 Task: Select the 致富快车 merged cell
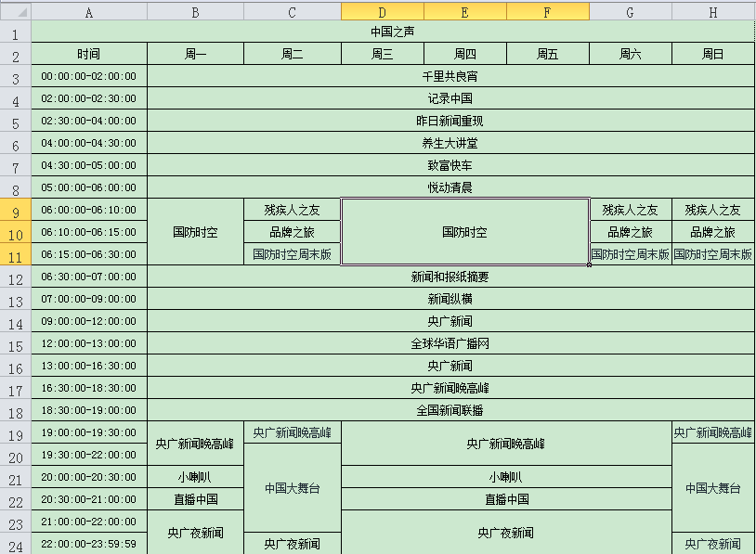point(450,165)
